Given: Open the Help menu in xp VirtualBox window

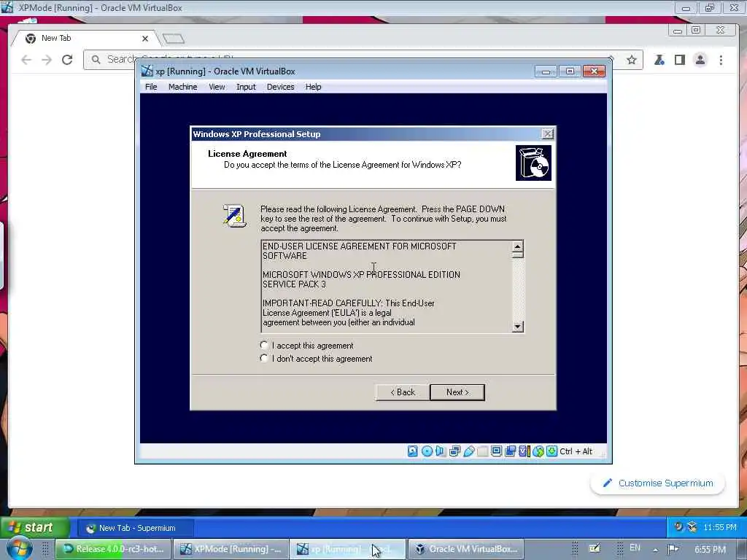Looking at the screenshot, I should tap(313, 87).
